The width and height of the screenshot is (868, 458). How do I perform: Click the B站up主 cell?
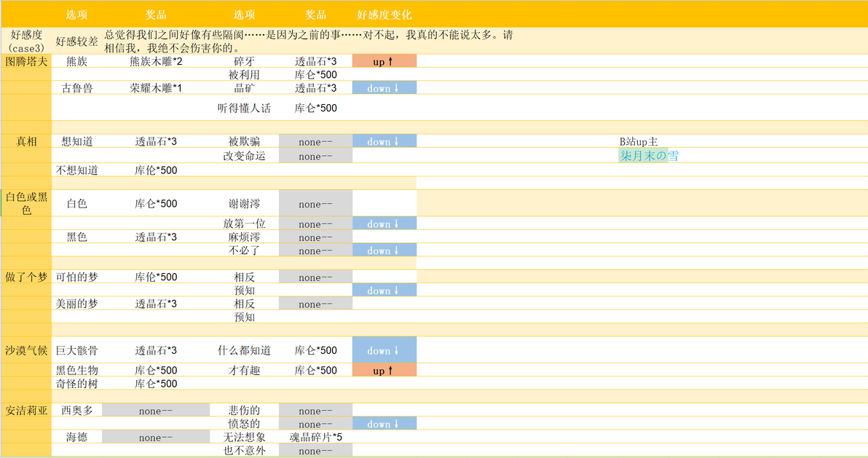639,141
